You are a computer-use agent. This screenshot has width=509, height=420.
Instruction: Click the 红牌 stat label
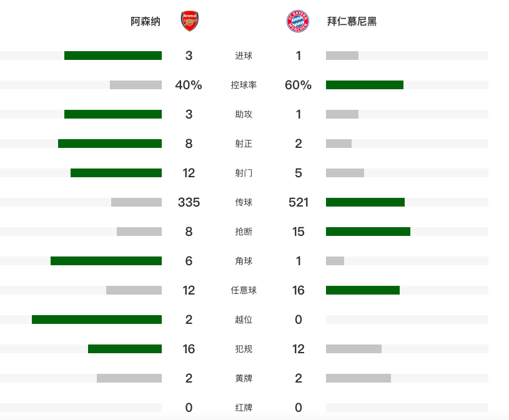point(244,408)
